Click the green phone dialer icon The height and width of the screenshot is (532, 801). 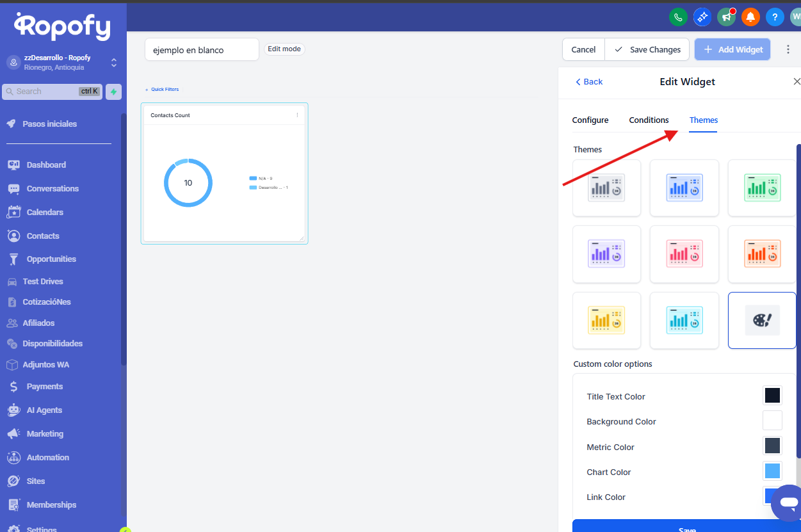click(678, 17)
